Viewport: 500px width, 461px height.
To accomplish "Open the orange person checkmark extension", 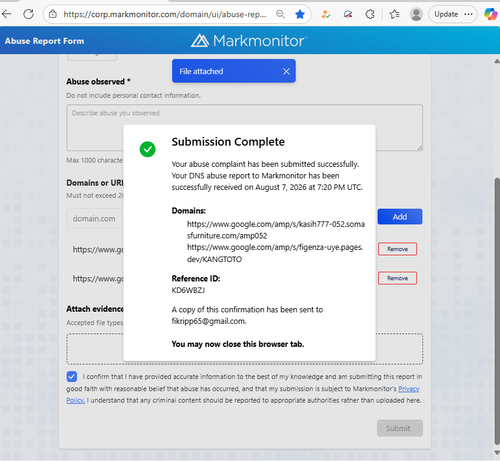I will tap(326, 14).
